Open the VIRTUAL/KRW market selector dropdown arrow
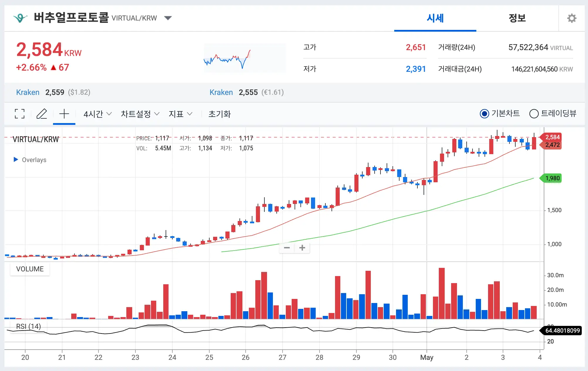Image resolution: width=588 pixels, height=371 pixels. [168, 18]
